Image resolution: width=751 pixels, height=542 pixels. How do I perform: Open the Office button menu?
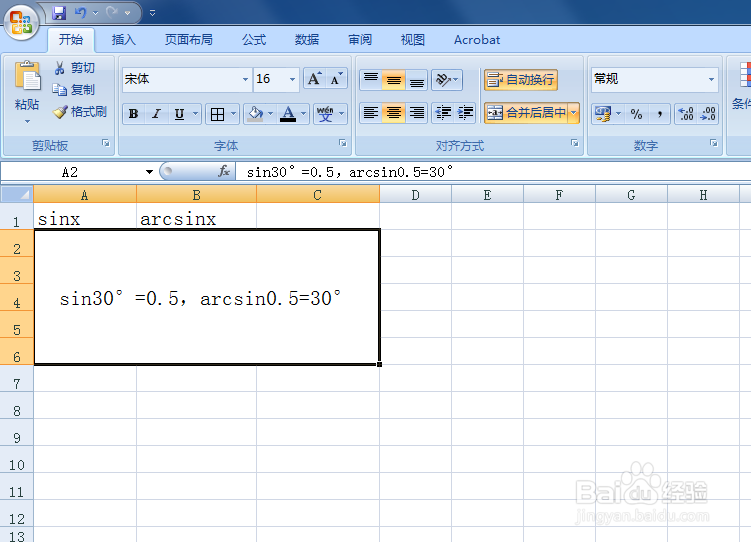(21, 22)
